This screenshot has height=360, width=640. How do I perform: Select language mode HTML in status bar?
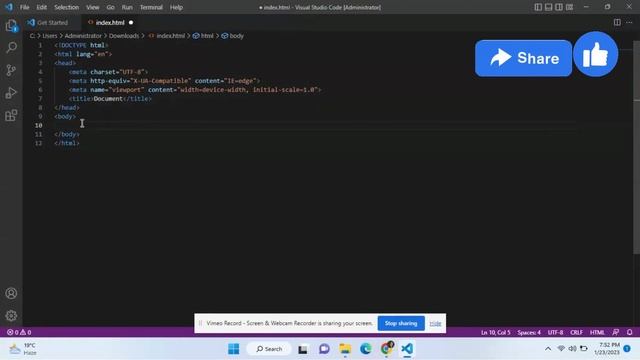point(597,332)
